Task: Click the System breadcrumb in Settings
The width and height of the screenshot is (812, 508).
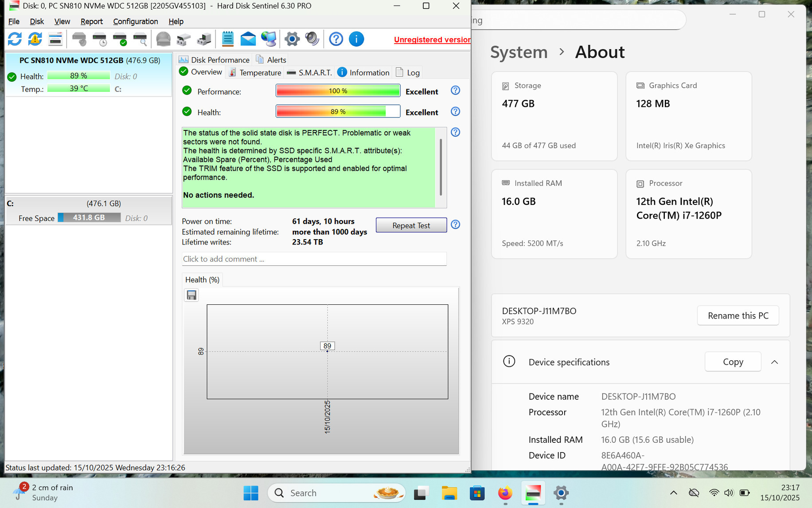Action: [519, 52]
